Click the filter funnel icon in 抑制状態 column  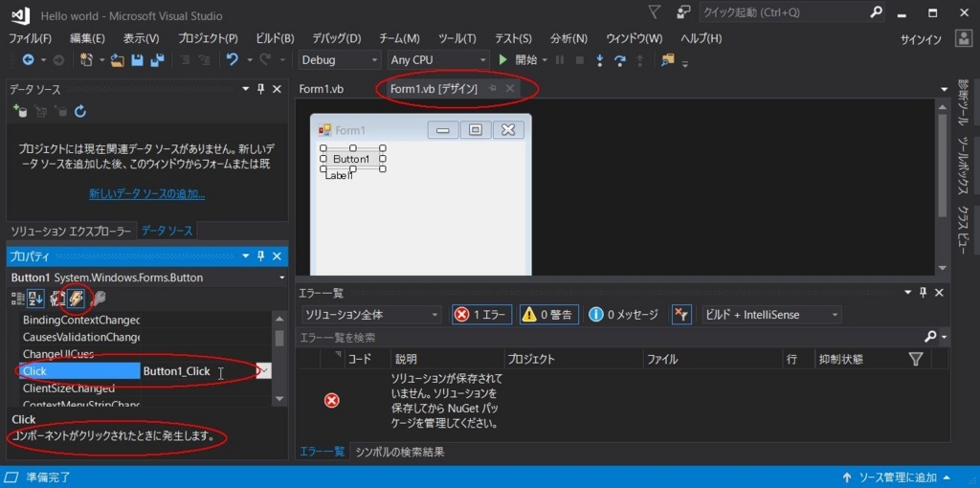pos(916,359)
